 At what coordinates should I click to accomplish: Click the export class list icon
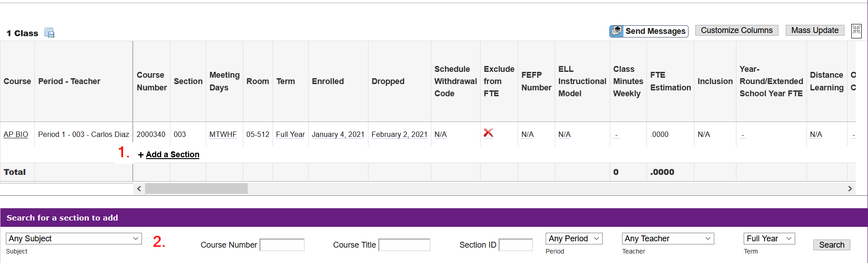(49, 33)
